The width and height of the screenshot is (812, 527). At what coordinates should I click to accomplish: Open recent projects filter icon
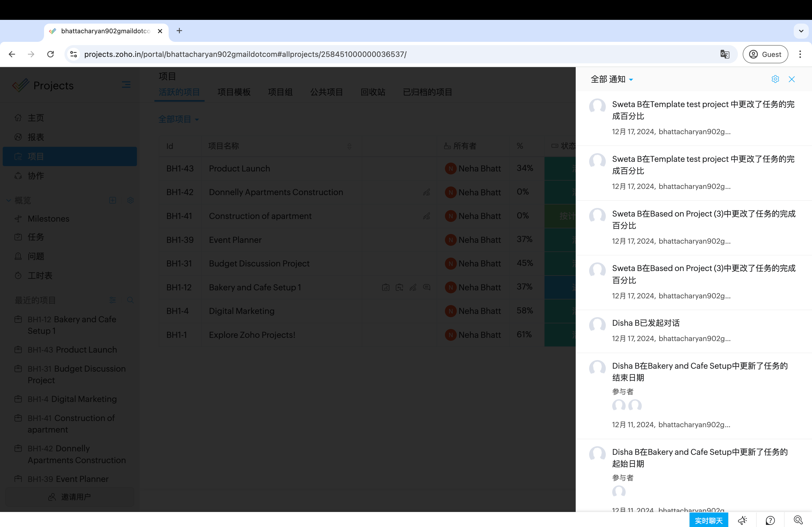[113, 300]
